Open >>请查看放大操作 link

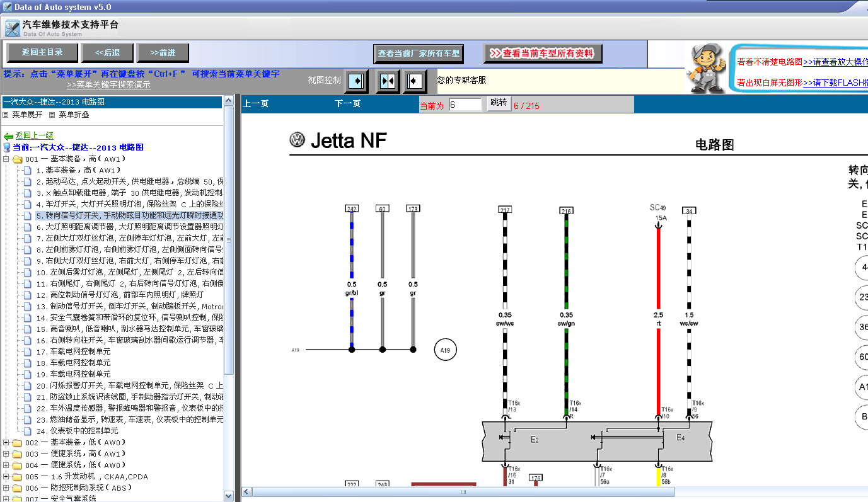(x=835, y=62)
